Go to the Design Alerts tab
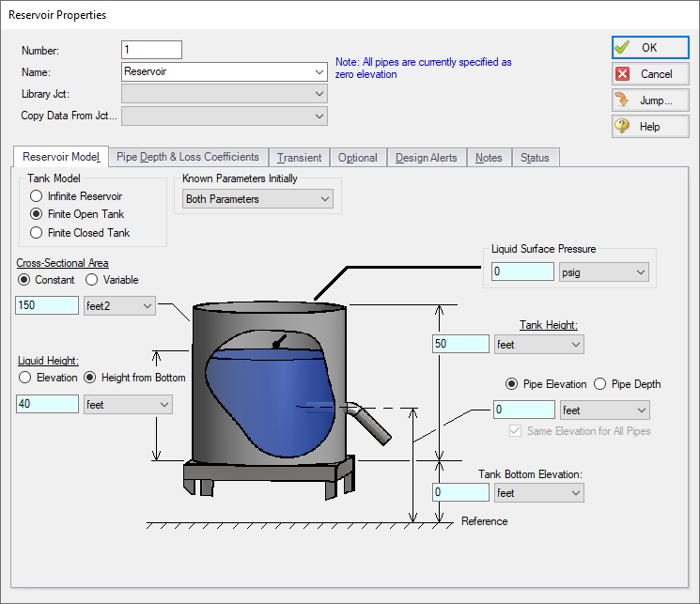 426,158
